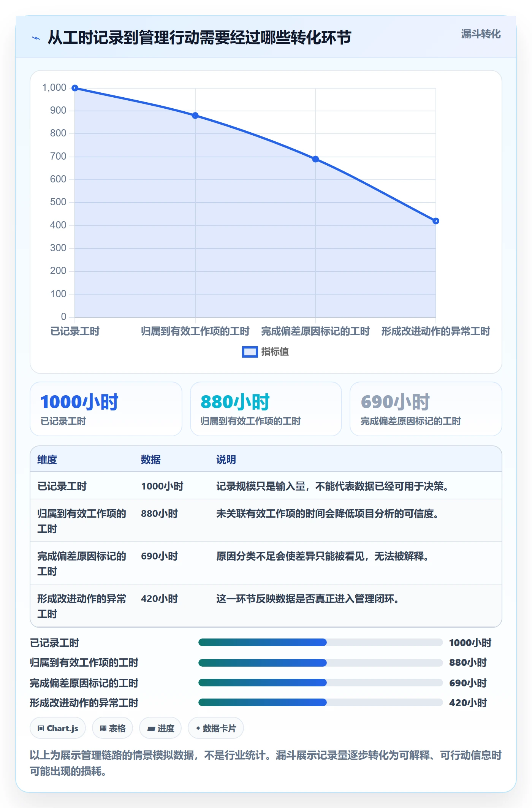Click the footer note starting 以上为展示管理链路
Viewport: 532px width, 808px height.
point(266,763)
